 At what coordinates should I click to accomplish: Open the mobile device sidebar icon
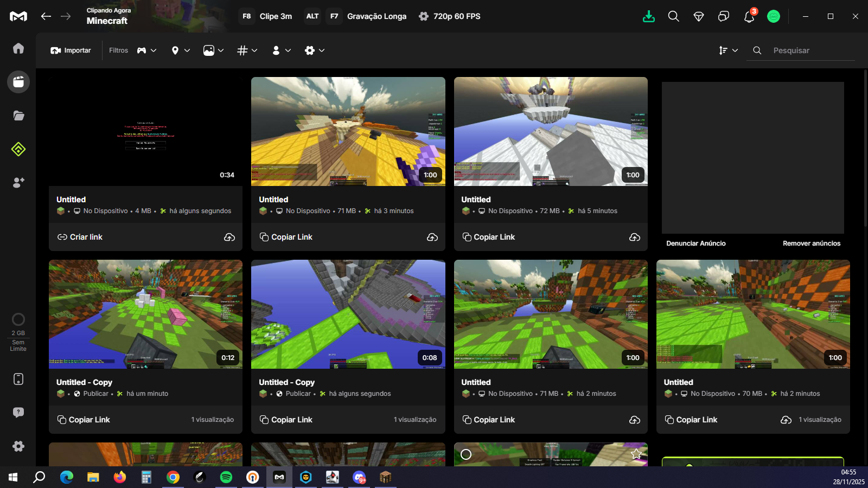pyautogui.click(x=18, y=379)
